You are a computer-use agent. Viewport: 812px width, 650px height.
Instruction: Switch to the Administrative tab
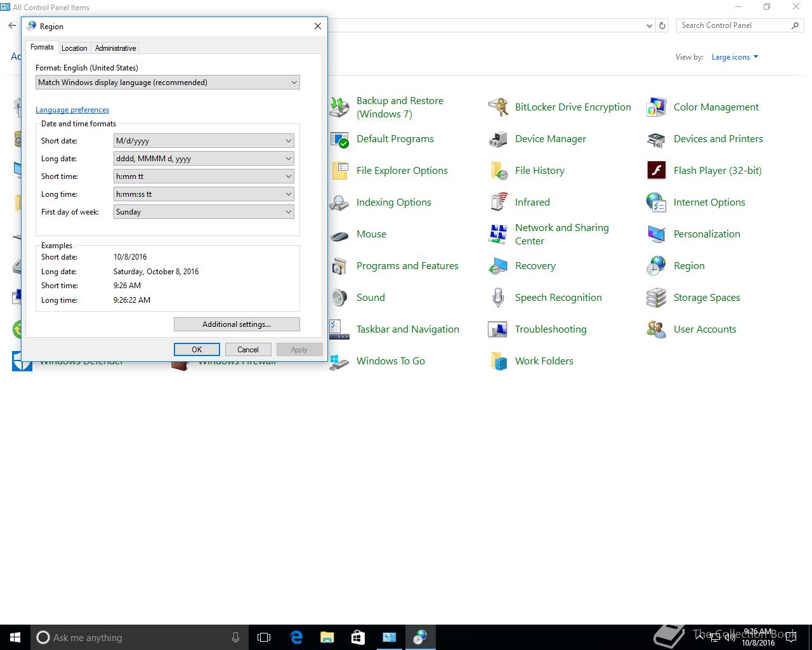pyautogui.click(x=115, y=48)
